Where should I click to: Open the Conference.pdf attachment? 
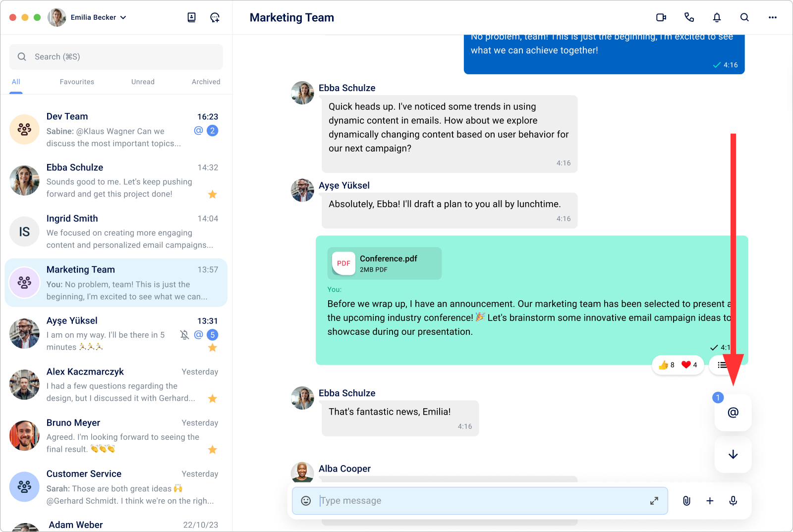coord(384,264)
